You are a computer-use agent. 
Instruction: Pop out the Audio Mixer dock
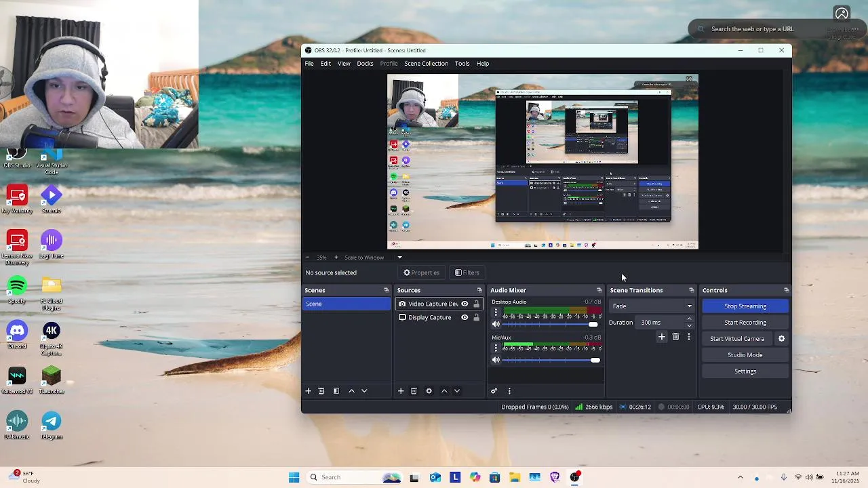(x=599, y=290)
